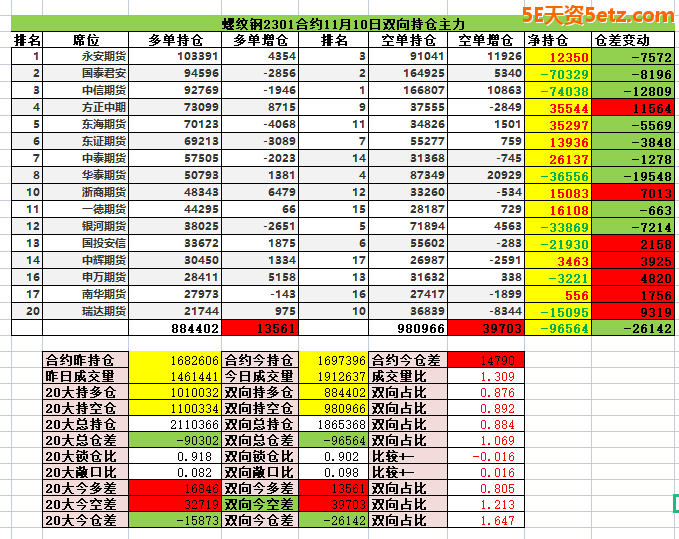Select the 浙商期货 seat cell
Image resolution: width=679 pixels, height=539 pixels.
click(x=86, y=192)
